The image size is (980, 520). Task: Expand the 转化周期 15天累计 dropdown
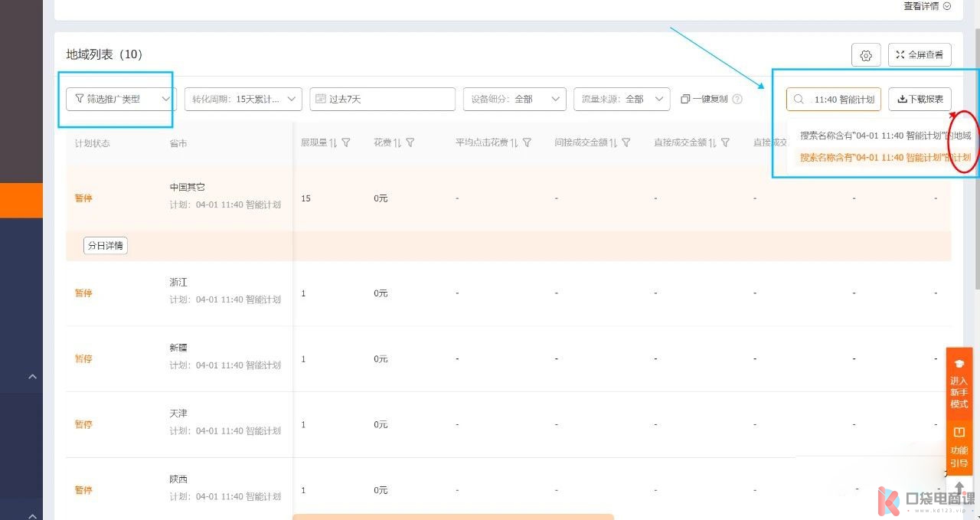[x=243, y=99]
